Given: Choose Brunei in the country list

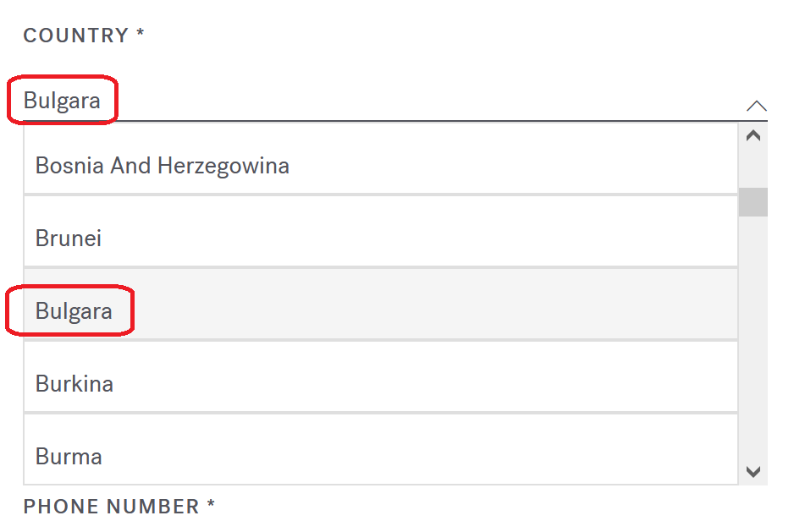Looking at the screenshot, I should 69,238.
